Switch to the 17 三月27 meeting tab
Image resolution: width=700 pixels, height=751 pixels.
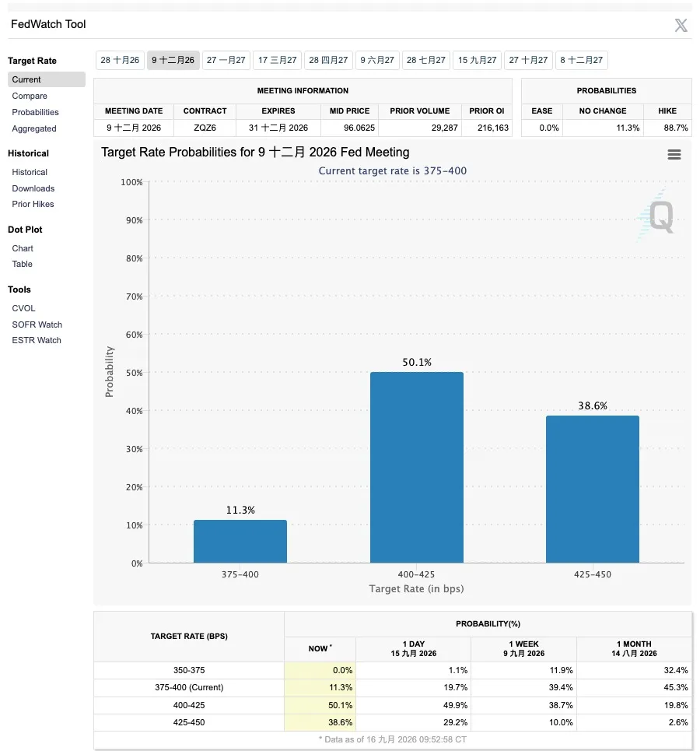point(277,61)
